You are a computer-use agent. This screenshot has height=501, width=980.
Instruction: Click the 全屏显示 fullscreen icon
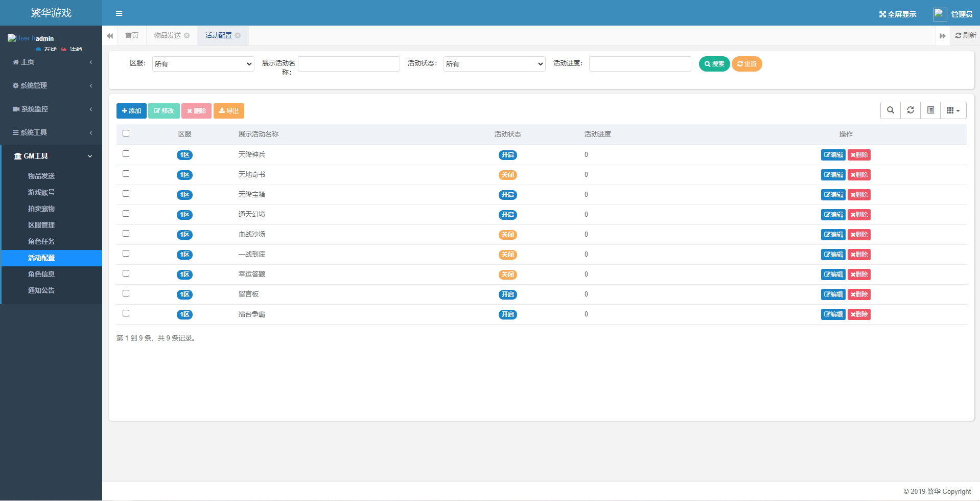882,14
